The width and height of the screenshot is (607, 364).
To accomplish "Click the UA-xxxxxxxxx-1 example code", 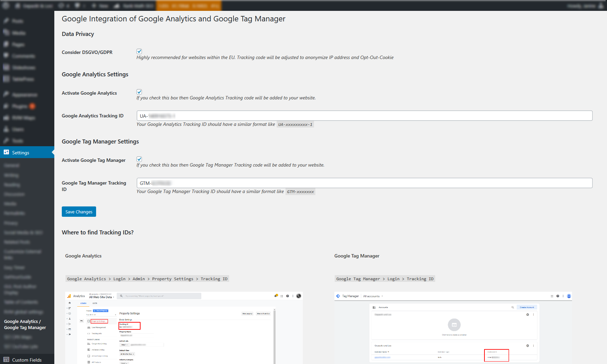I will (295, 124).
